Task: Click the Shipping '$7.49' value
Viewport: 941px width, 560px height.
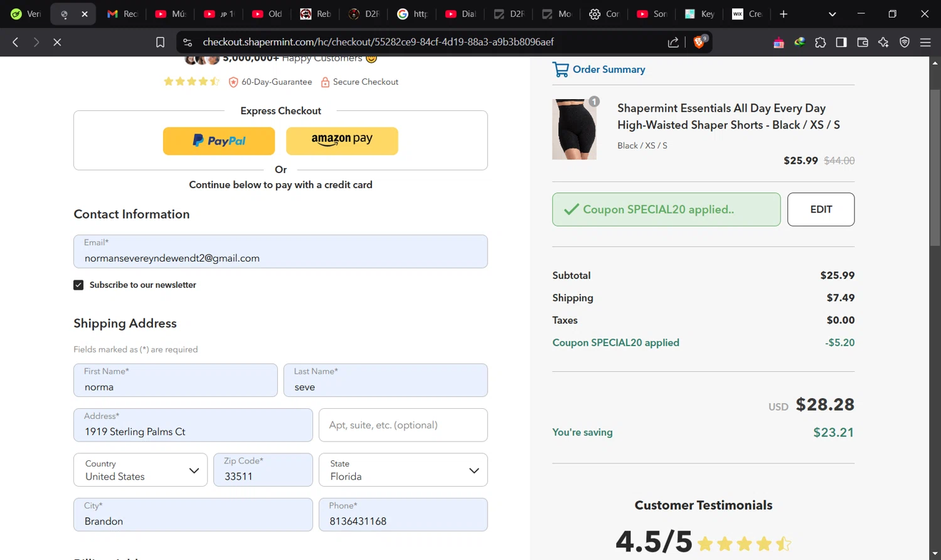Action: [x=841, y=298]
